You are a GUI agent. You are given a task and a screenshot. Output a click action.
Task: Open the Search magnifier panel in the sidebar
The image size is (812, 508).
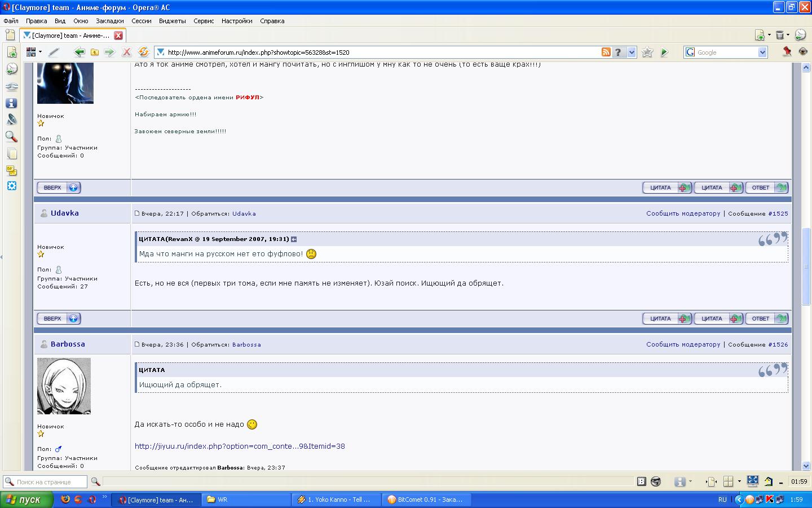point(11,137)
